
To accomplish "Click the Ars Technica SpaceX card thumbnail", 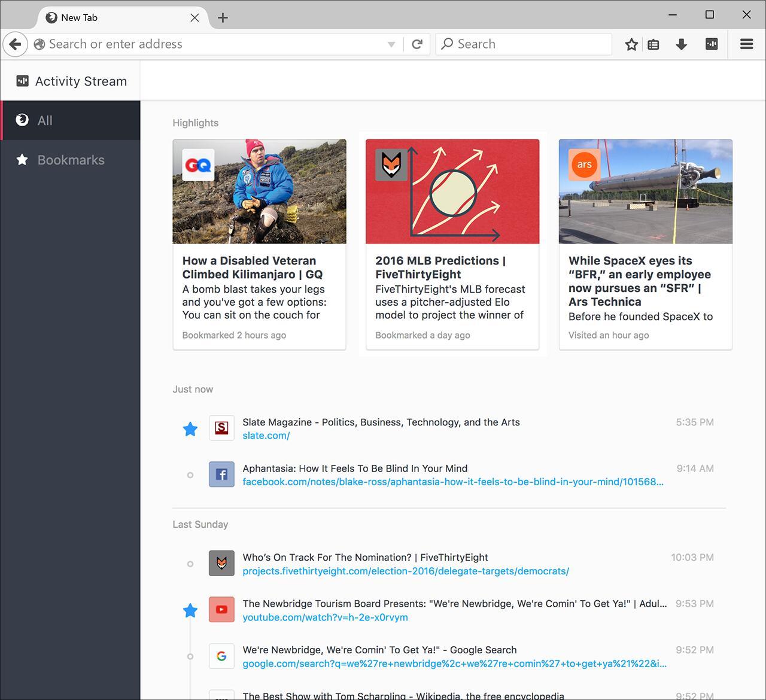I will click(x=645, y=191).
